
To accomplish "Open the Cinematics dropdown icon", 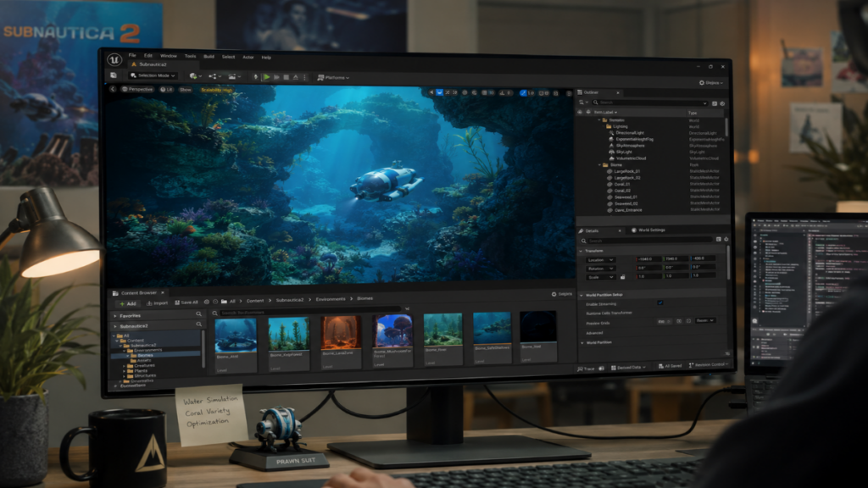I will 234,76.
